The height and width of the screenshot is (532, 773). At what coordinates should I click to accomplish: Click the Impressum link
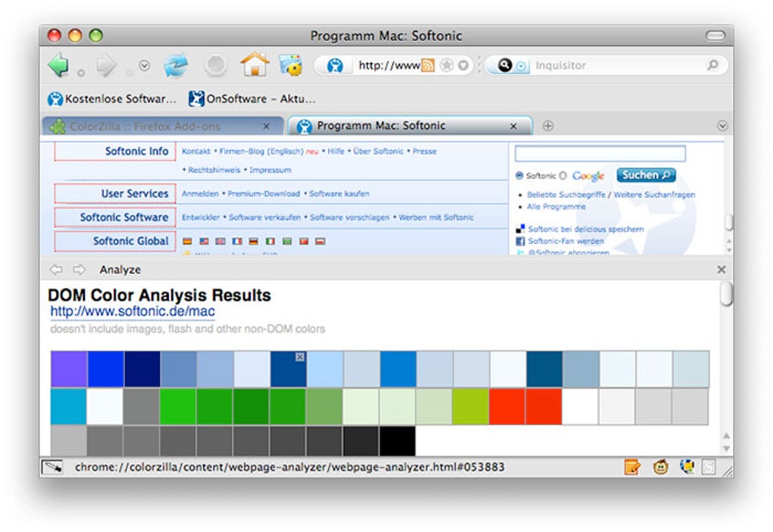pos(270,170)
